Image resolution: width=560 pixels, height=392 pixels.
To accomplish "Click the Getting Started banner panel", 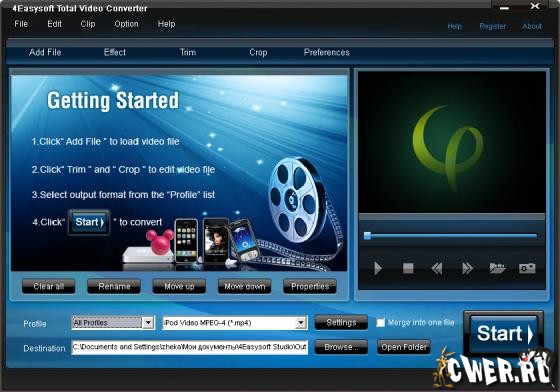I will pyautogui.click(x=179, y=173).
